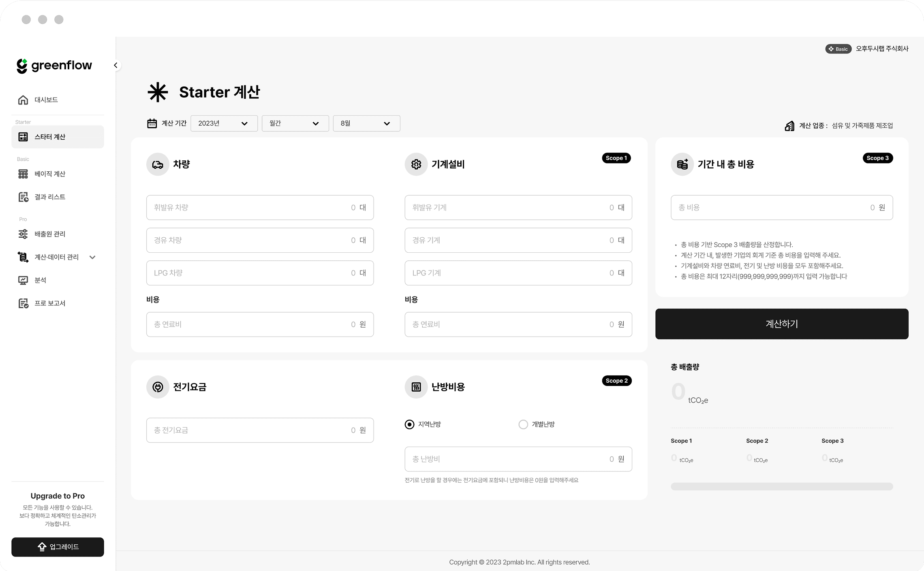This screenshot has height=571, width=924.
Task: Click the 프로 보고서 report icon
Action: [23, 303]
